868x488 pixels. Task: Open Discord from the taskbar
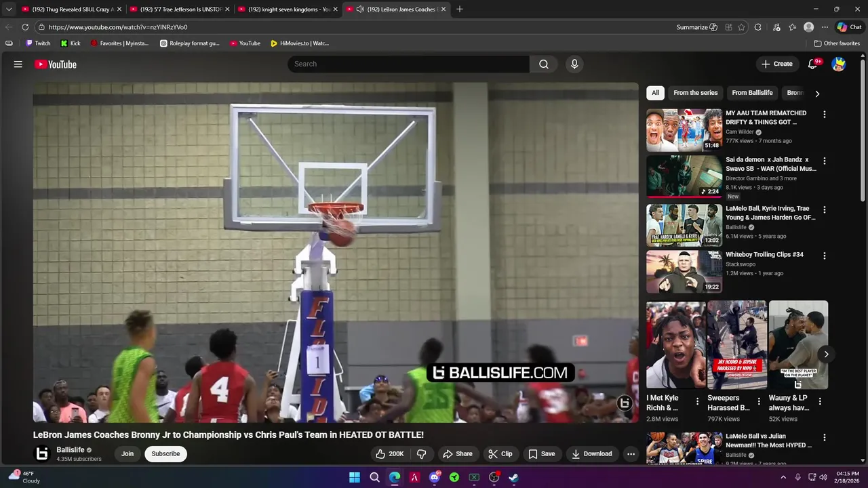[x=435, y=477]
